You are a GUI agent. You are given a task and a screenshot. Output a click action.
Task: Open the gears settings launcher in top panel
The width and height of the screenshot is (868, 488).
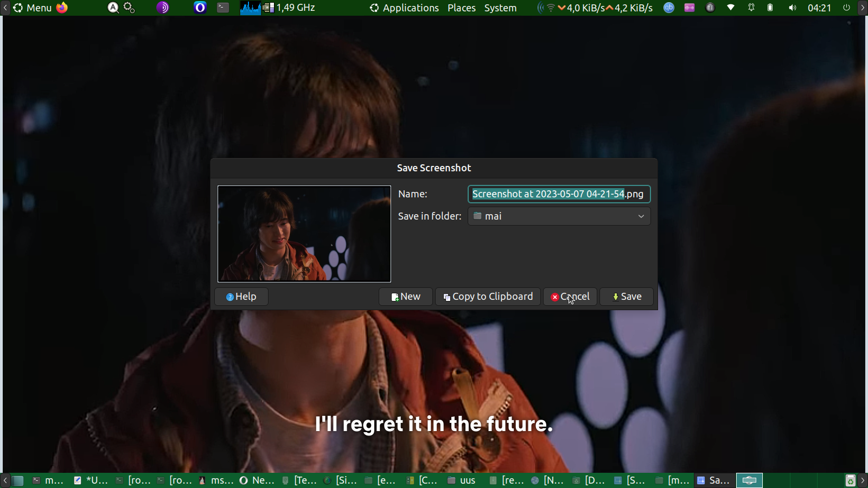pos(129,8)
